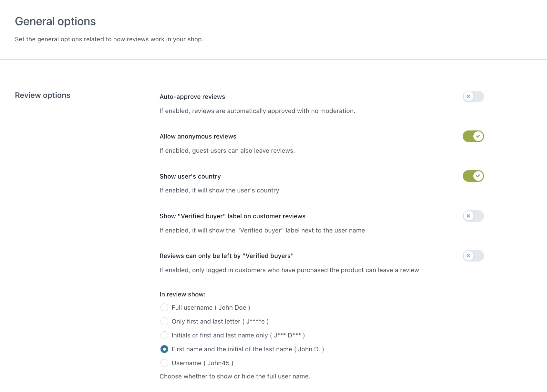Toggle reviews only by "Verified buyers"
This screenshot has height=392, width=547.
click(473, 256)
